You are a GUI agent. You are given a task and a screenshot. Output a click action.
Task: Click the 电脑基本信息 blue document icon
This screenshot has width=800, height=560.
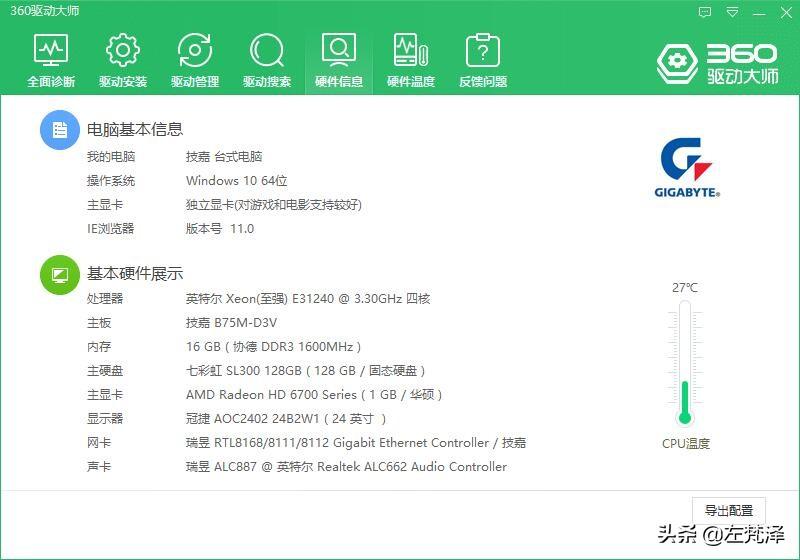click(60, 130)
